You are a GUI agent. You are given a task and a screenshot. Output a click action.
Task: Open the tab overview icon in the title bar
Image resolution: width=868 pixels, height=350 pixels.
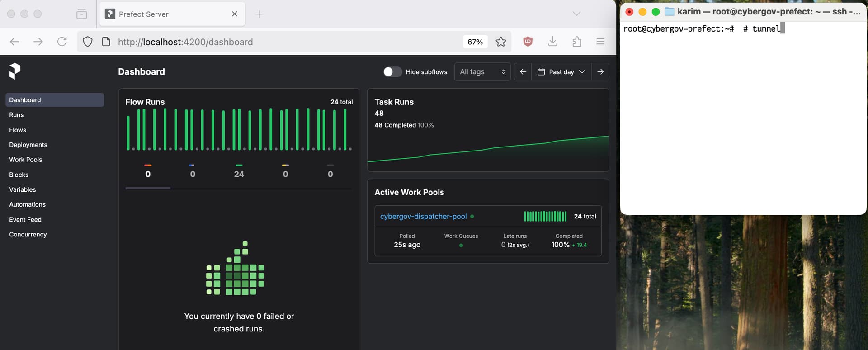(82, 14)
